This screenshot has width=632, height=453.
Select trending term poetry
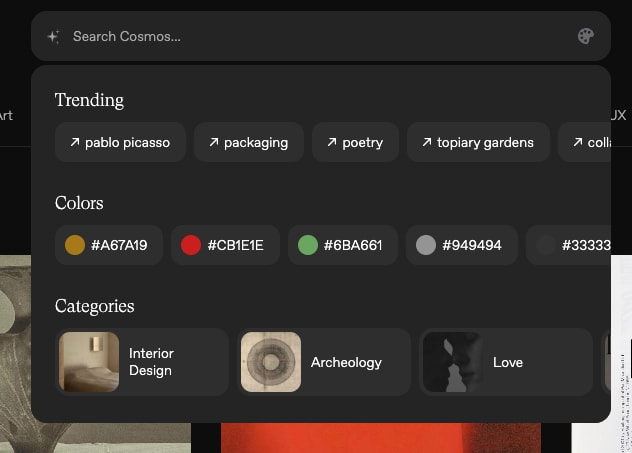pos(356,142)
